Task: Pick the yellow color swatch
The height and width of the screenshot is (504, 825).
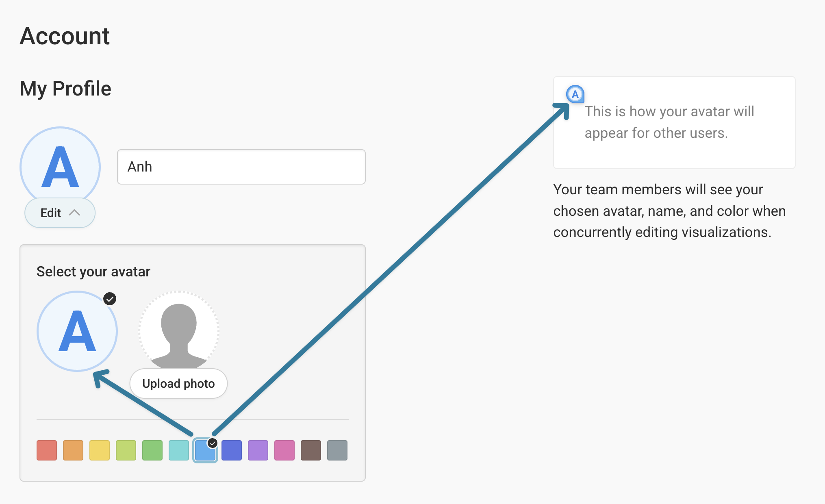Action: click(x=100, y=450)
